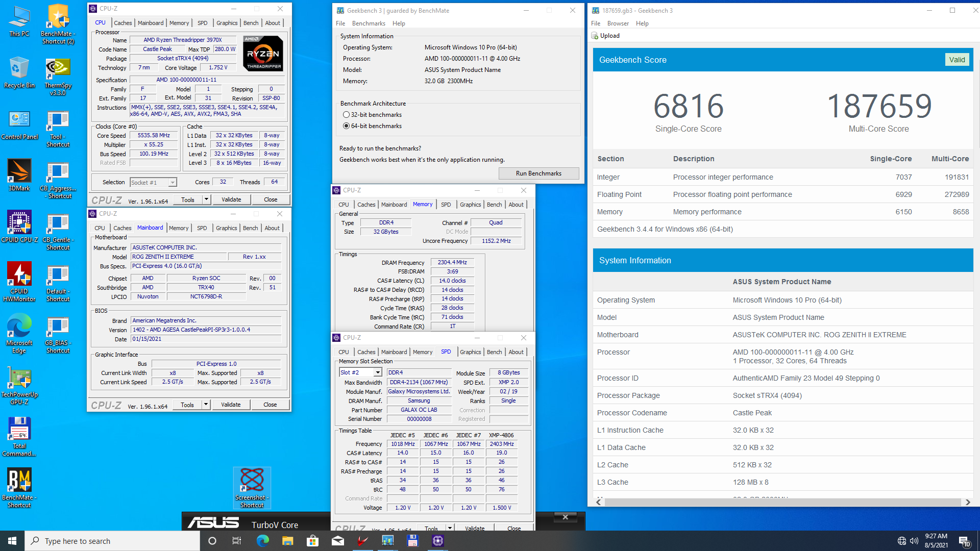Open Total Commander desktop icon
Image resolution: width=980 pixels, height=551 pixels.
pyautogui.click(x=19, y=437)
